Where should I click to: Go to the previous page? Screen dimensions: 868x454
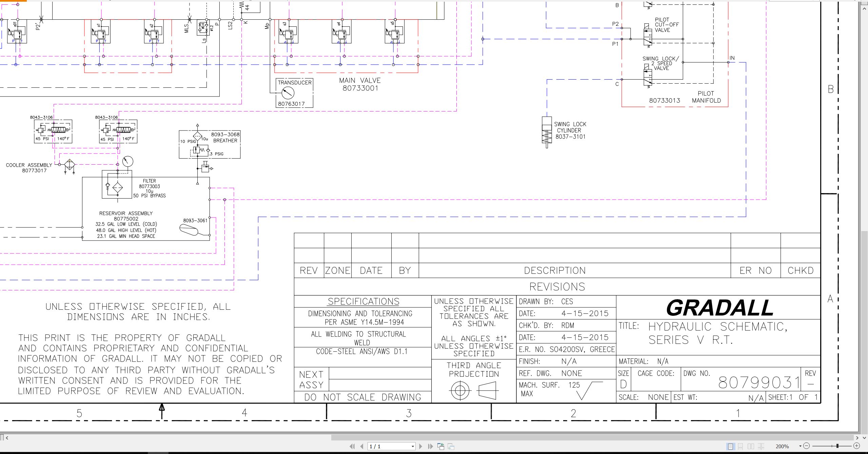pos(362,446)
